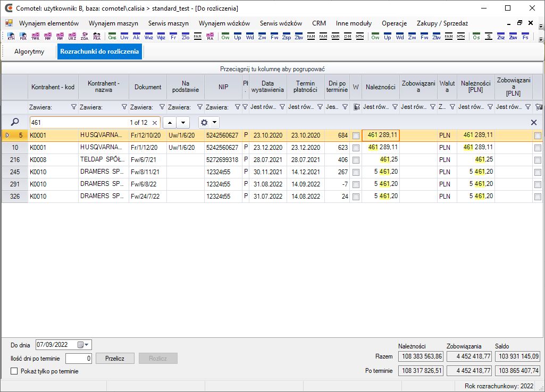Click the ZDA toolbar icon
Image resolution: width=545 pixels, height=392 pixels.
pos(85,37)
